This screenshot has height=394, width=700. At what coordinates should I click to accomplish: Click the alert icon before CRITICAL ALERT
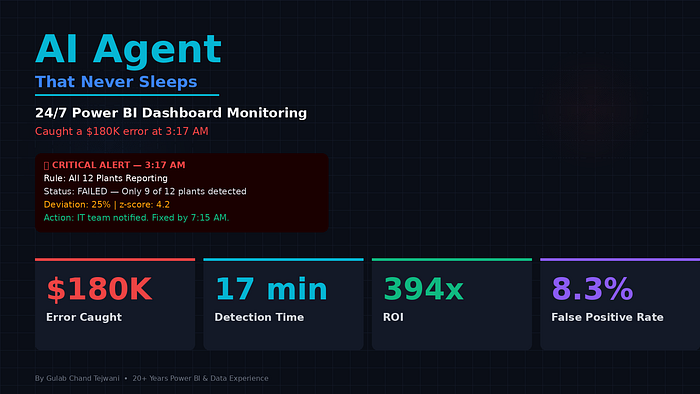point(46,166)
